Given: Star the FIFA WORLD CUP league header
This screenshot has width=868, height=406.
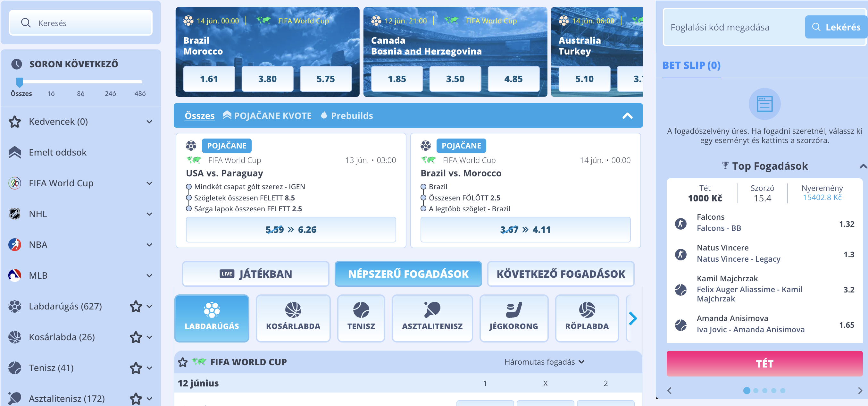Looking at the screenshot, I should pyautogui.click(x=183, y=362).
